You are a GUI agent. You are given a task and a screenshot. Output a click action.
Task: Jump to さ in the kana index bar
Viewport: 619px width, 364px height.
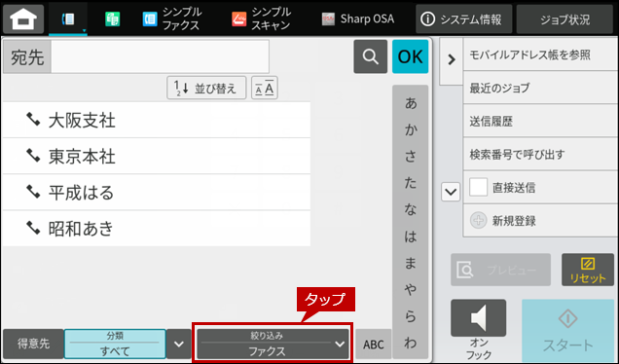click(x=411, y=157)
